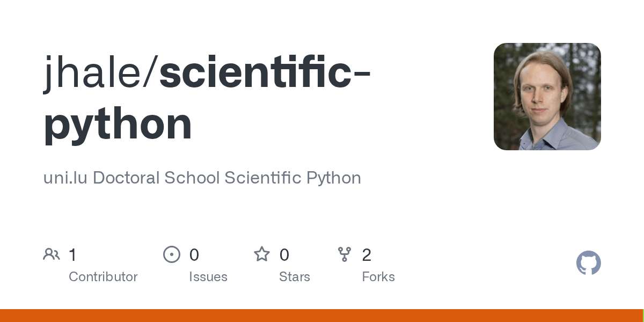The height and width of the screenshot is (322, 644).
Task: Click 'uni.lu' at the start of description
Action: click(63, 178)
